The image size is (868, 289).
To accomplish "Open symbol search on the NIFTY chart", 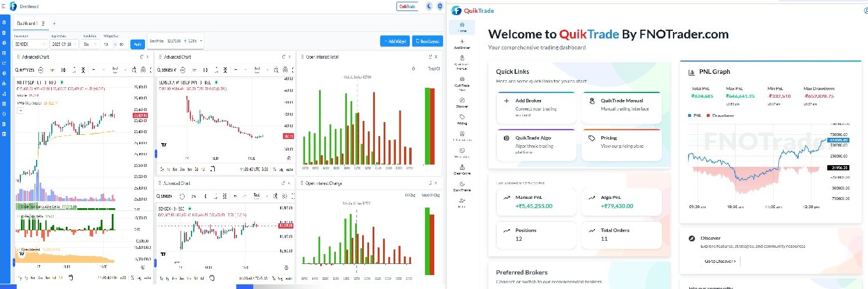I will [x=25, y=70].
